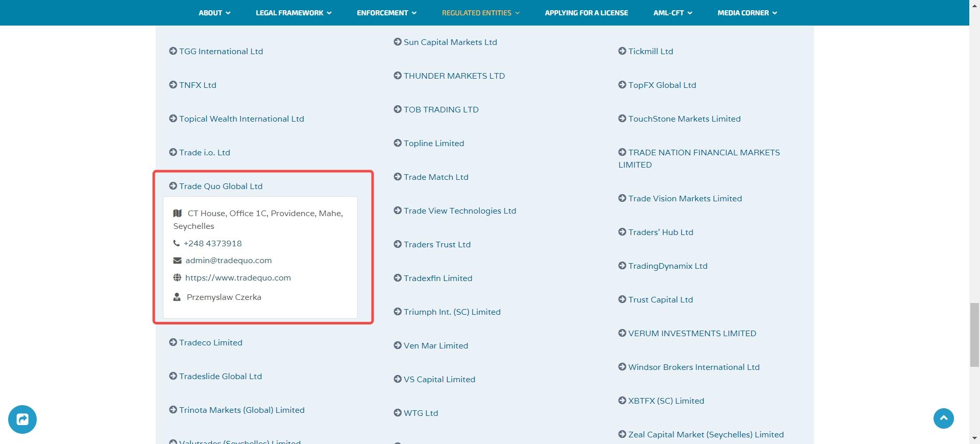The height and width of the screenshot is (444, 980).
Task: Expand Traders' Hub Ltd entry
Action: click(655, 232)
